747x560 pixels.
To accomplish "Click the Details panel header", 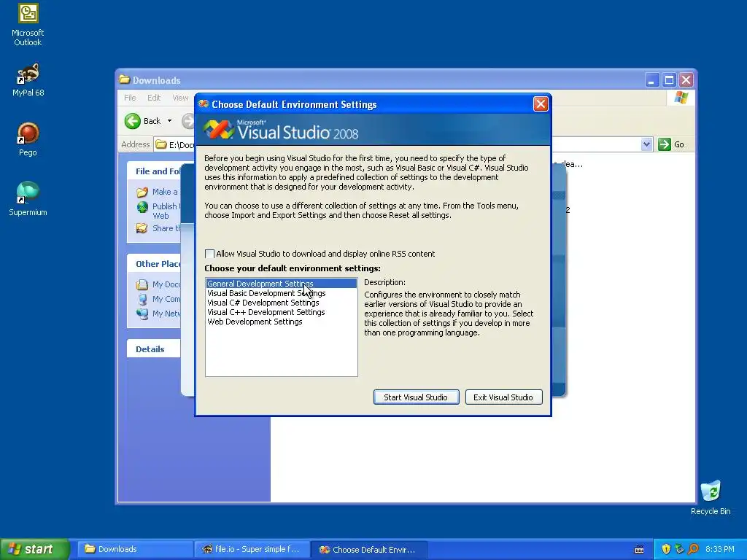I will pyautogui.click(x=153, y=349).
